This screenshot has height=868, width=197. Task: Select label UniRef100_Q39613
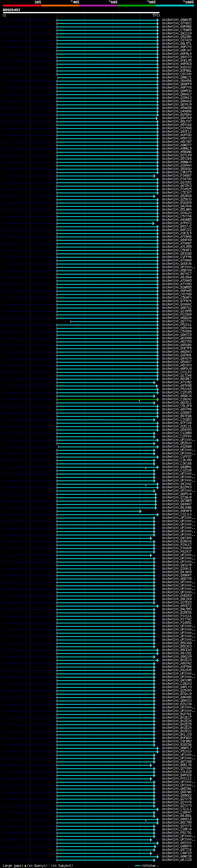pyautogui.click(x=177, y=98)
